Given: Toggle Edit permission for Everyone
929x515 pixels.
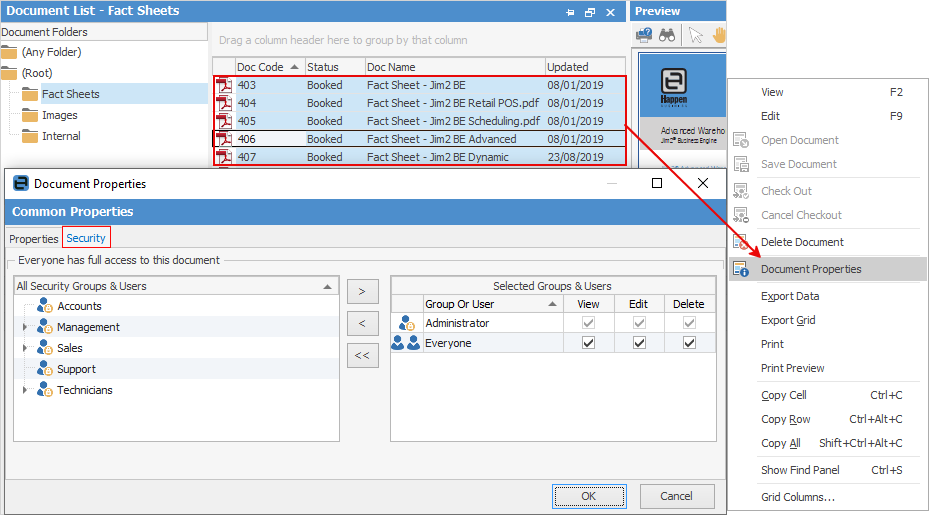Looking at the screenshot, I should (639, 343).
